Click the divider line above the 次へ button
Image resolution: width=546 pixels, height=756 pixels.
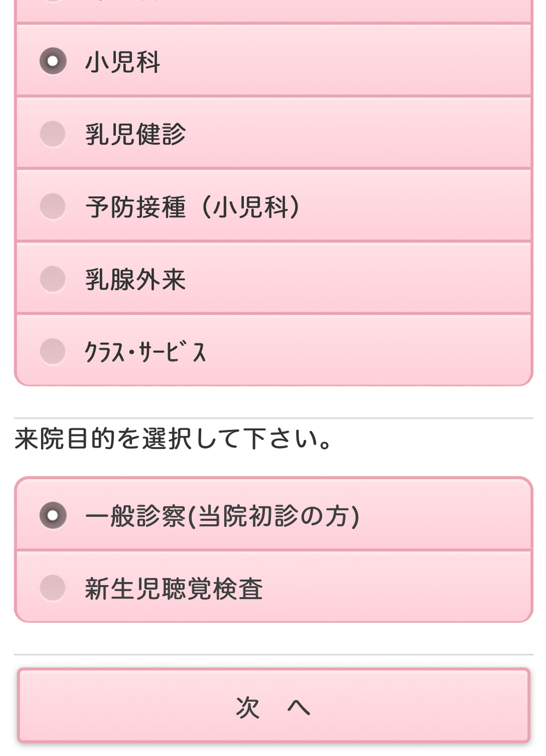[x=273, y=654]
